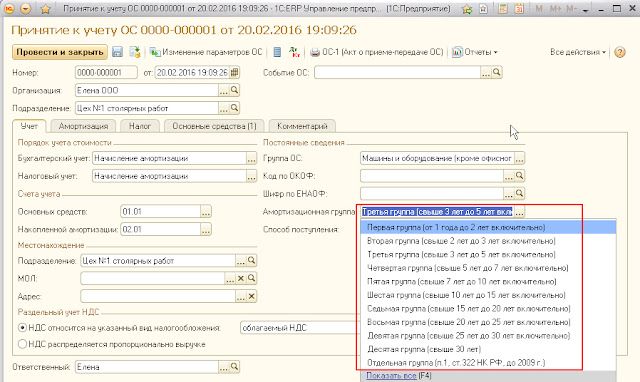The height and width of the screenshot is (382, 640).
Task: Open magnifier for Событие ОС field
Action: [497, 72]
